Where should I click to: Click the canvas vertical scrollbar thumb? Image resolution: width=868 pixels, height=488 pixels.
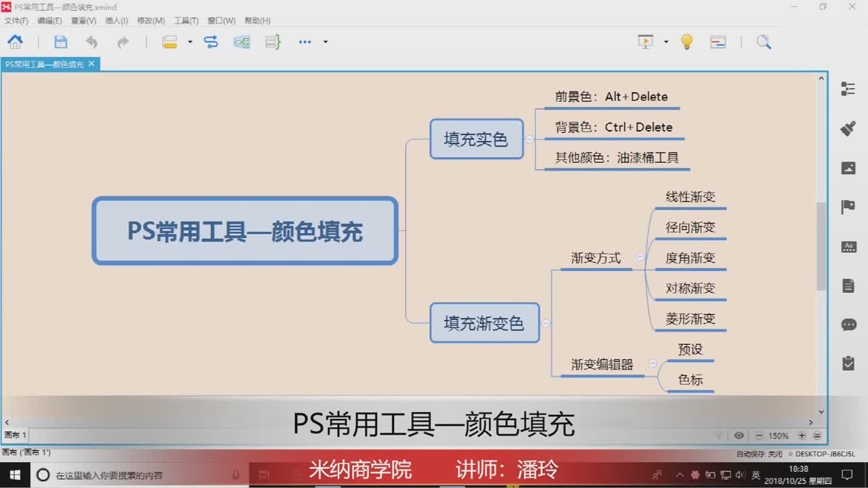(x=821, y=246)
